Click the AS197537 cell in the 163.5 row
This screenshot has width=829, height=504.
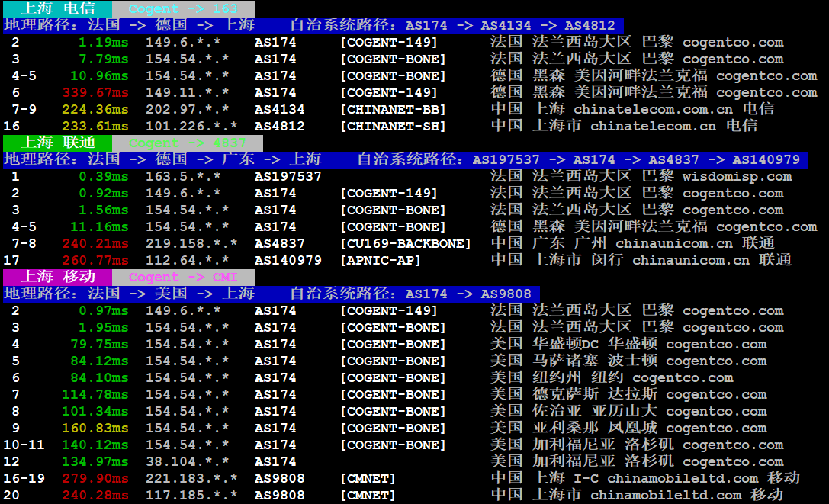click(288, 177)
